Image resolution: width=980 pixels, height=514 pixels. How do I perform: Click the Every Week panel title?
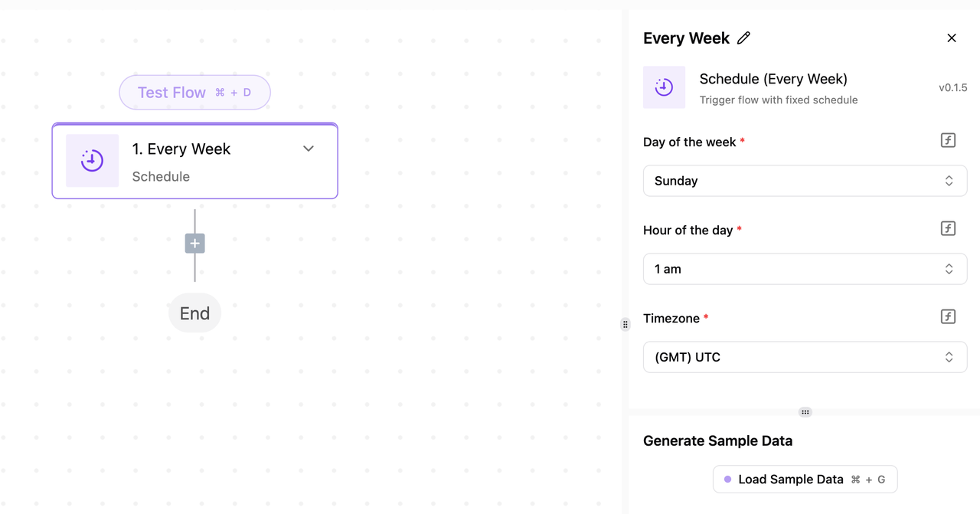tap(686, 38)
